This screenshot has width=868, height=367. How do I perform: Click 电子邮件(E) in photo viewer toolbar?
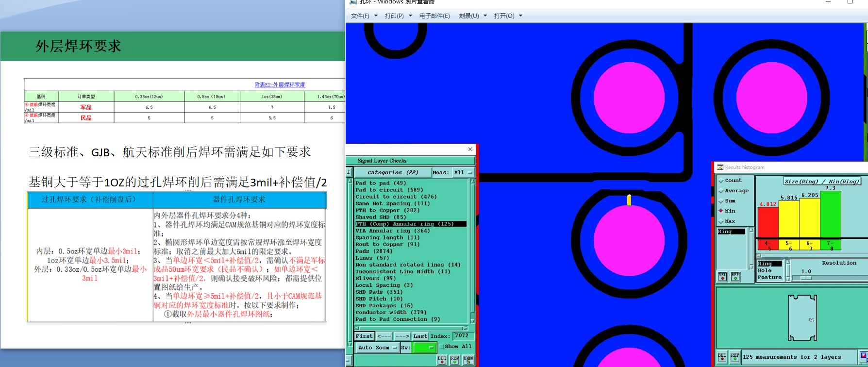[x=434, y=16]
